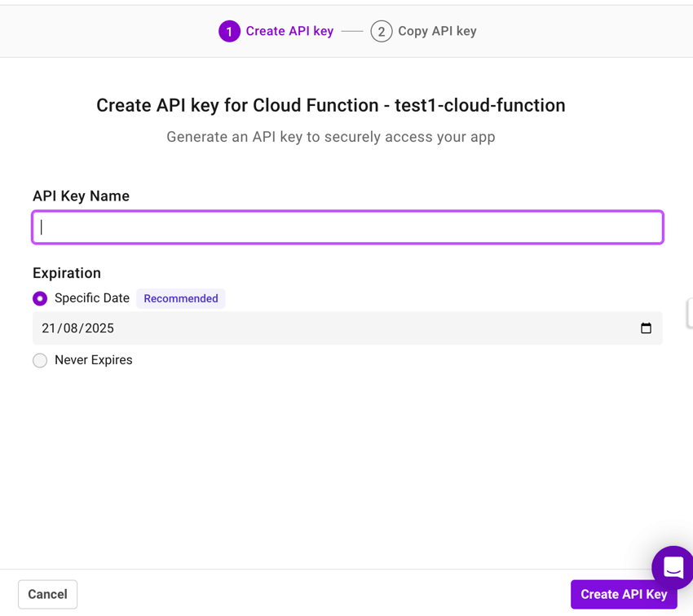The width and height of the screenshot is (693, 616).
Task: Click the purple chat widget corner
Action: pos(672,568)
